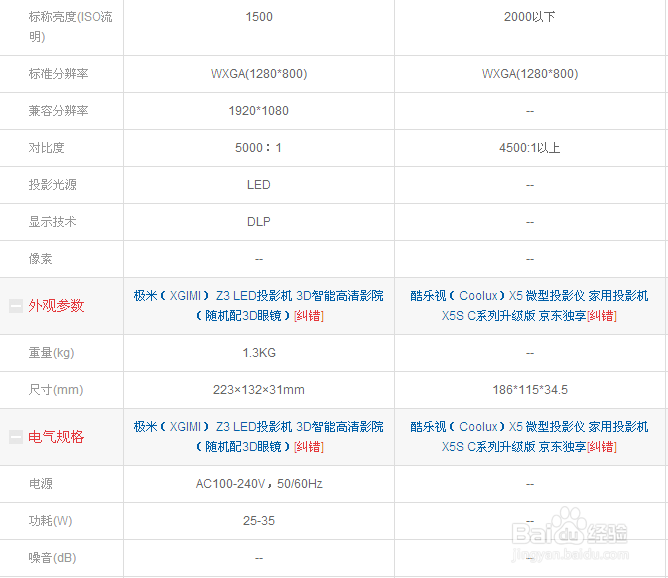Select the 电气规格 heading text
The height and width of the screenshot is (578, 668).
(x=56, y=437)
